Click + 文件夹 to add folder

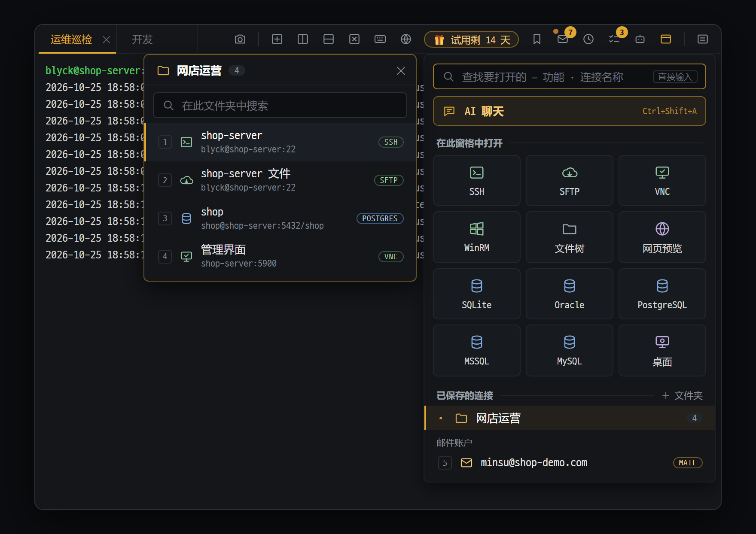[x=683, y=395]
